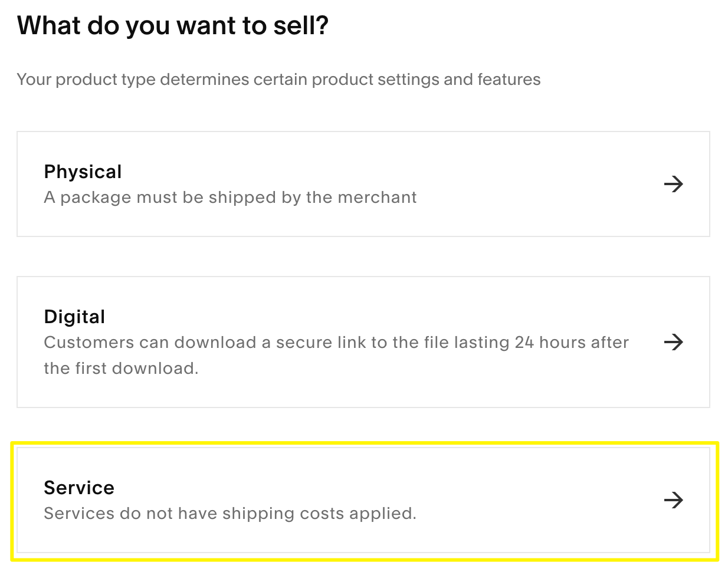Click the bold "Service" title
728x572 pixels.
click(x=79, y=488)
